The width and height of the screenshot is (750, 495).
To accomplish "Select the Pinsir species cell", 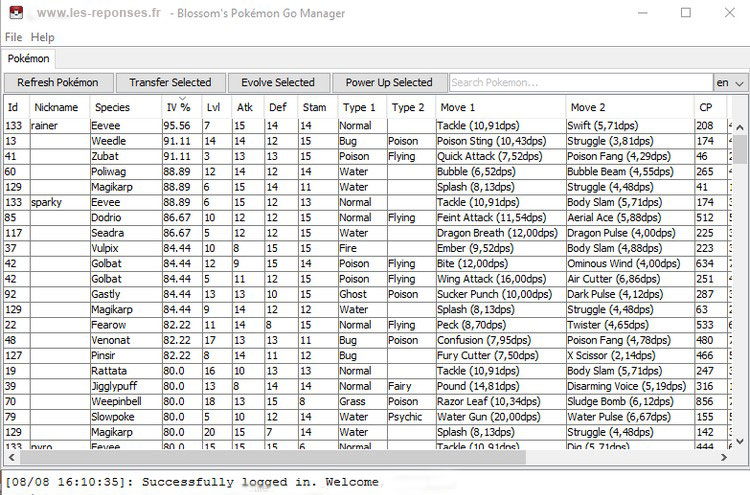I will [126, 355].
